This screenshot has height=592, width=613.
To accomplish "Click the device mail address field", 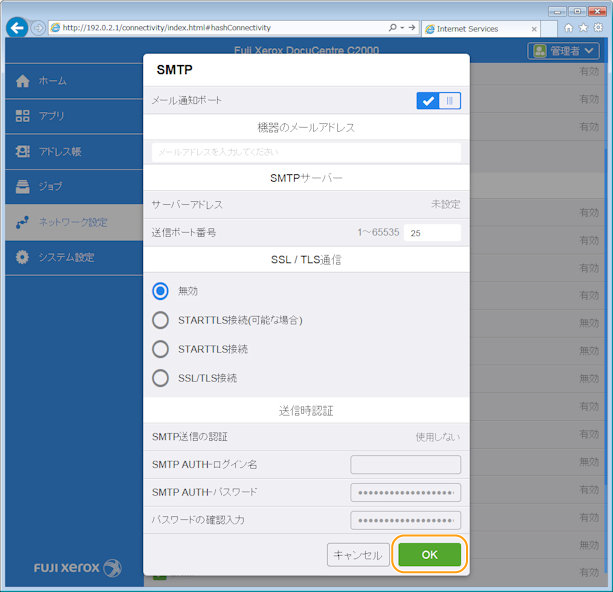I will tap(306, 152).
